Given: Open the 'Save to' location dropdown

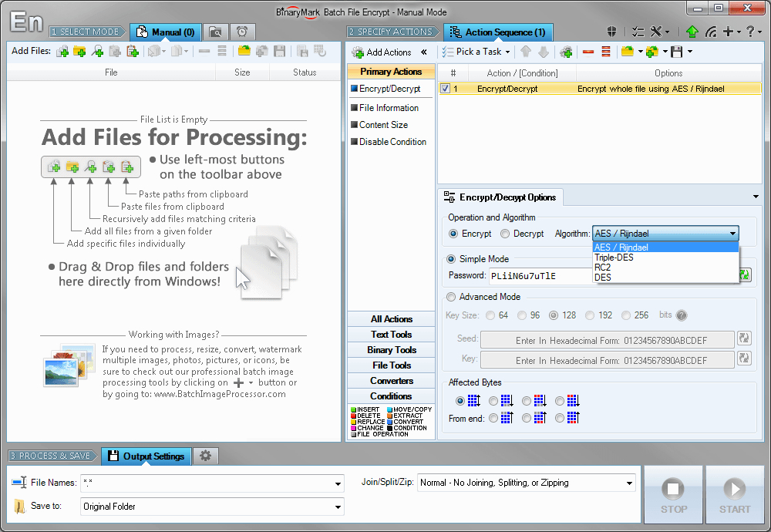Looking at the screenshot, I should point(337,507).
